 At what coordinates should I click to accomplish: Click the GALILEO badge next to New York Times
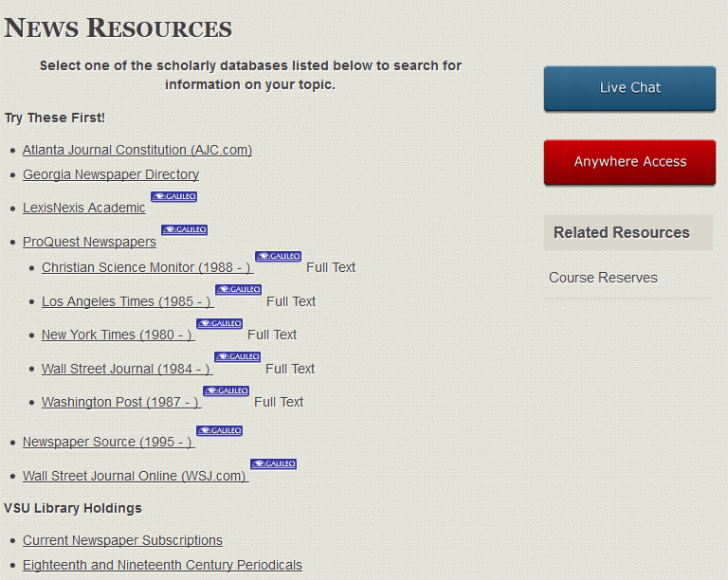coord(219,323)
